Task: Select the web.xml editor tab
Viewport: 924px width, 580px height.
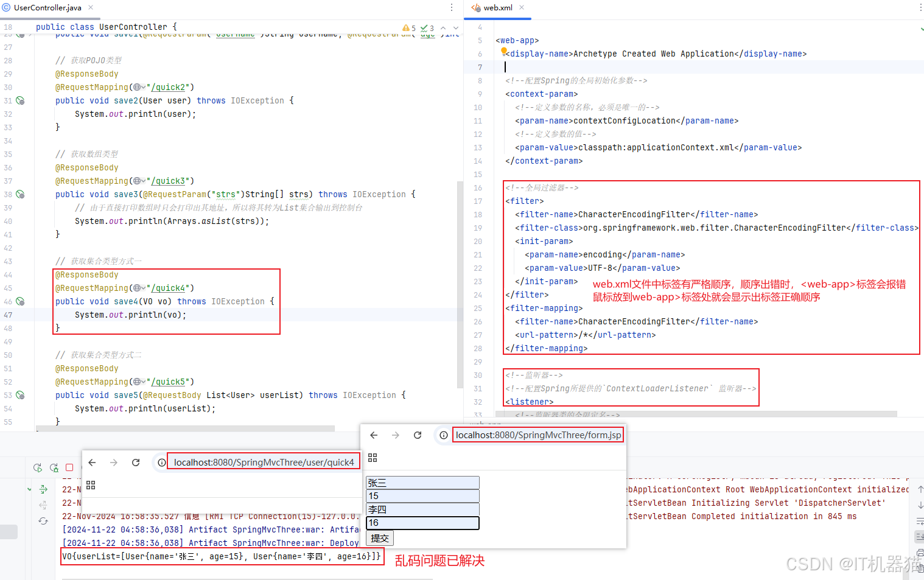Action: coord(497,8)
